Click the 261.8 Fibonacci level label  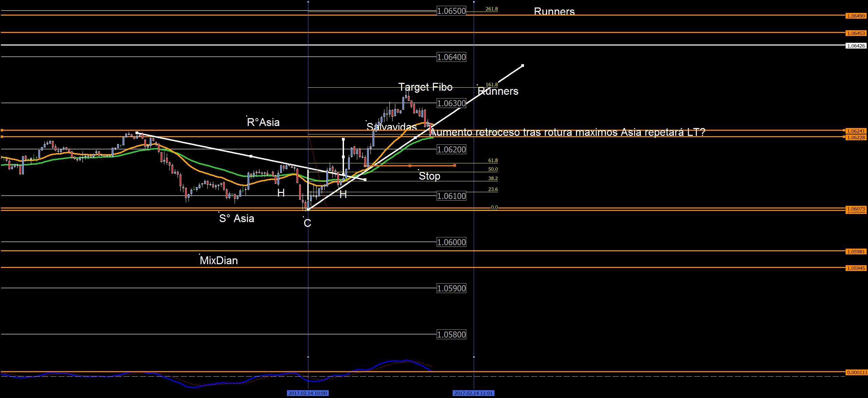click(x=491, y=9)
